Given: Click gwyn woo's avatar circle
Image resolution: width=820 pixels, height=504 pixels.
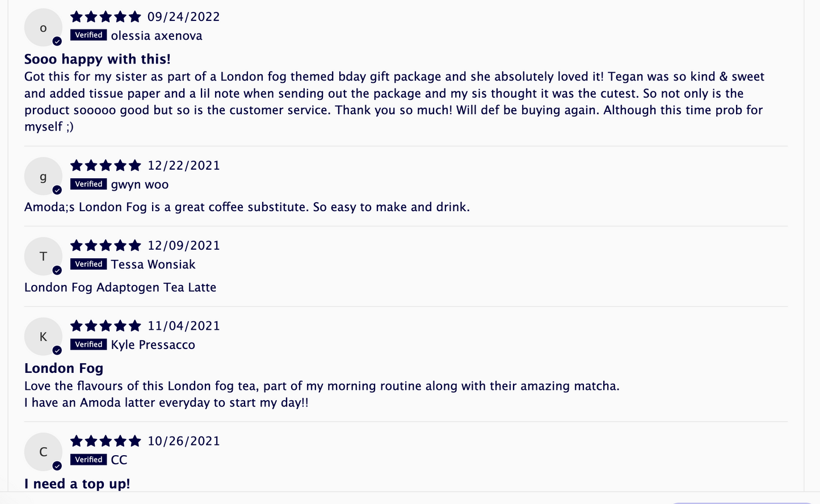Looking at the screenshot, I should (43, 177).
